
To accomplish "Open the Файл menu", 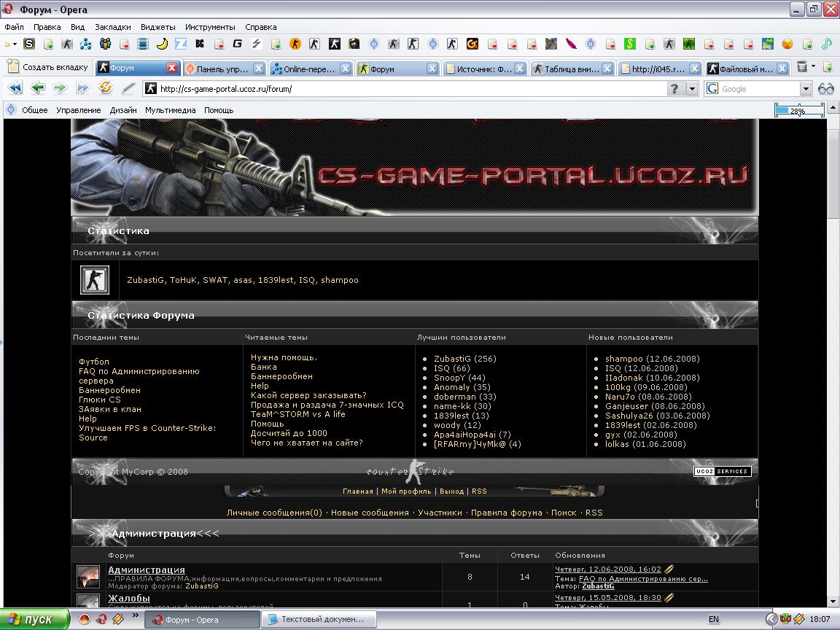I will (14, 27).
